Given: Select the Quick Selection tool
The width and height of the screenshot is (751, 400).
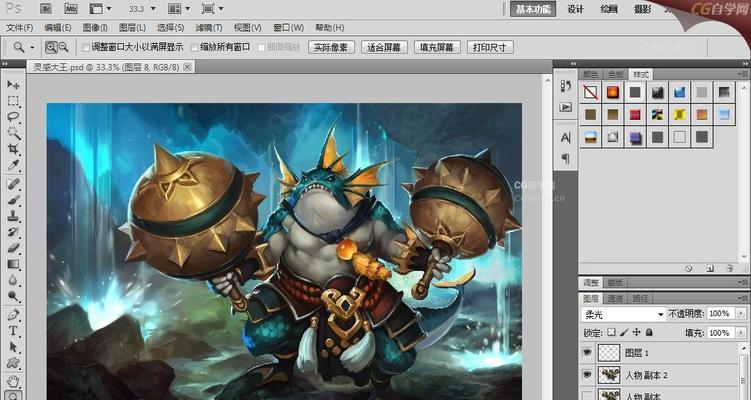Looking at the screenshot, I should 13,133.
